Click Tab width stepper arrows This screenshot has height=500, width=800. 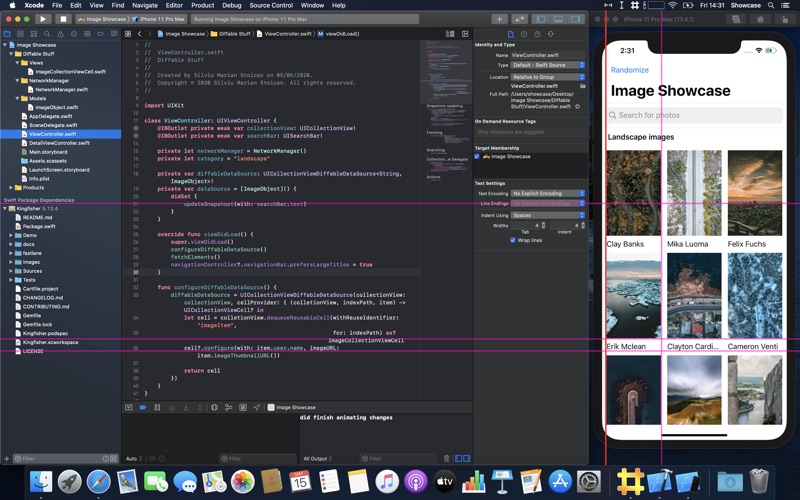coord(543,225)
